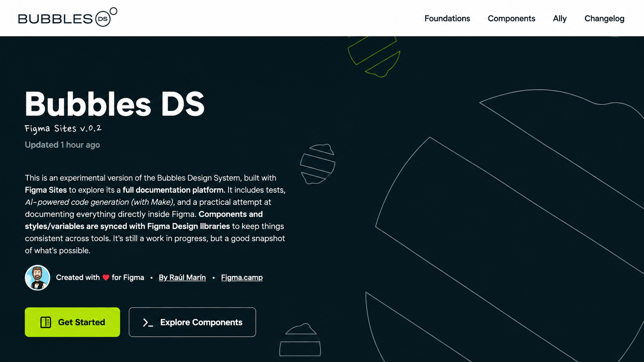Open the Foundations menu item
The width and height of the screenshot is (644, 362).
[x=447, y=18]
